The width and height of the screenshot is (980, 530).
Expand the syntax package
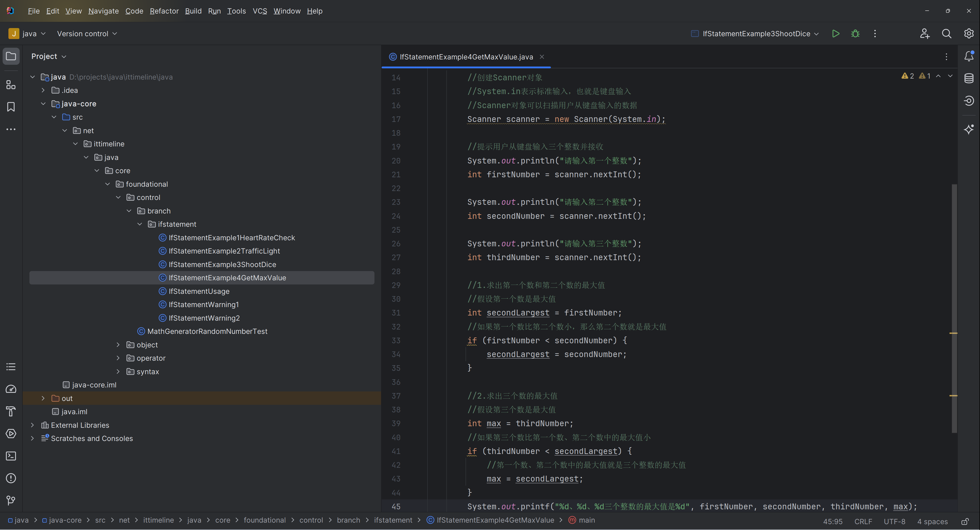[x=118, y=371]
